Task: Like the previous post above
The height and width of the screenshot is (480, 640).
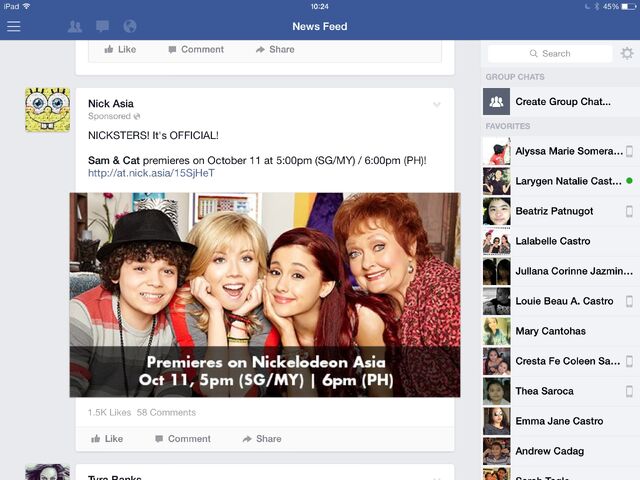Action: [120, 49]
